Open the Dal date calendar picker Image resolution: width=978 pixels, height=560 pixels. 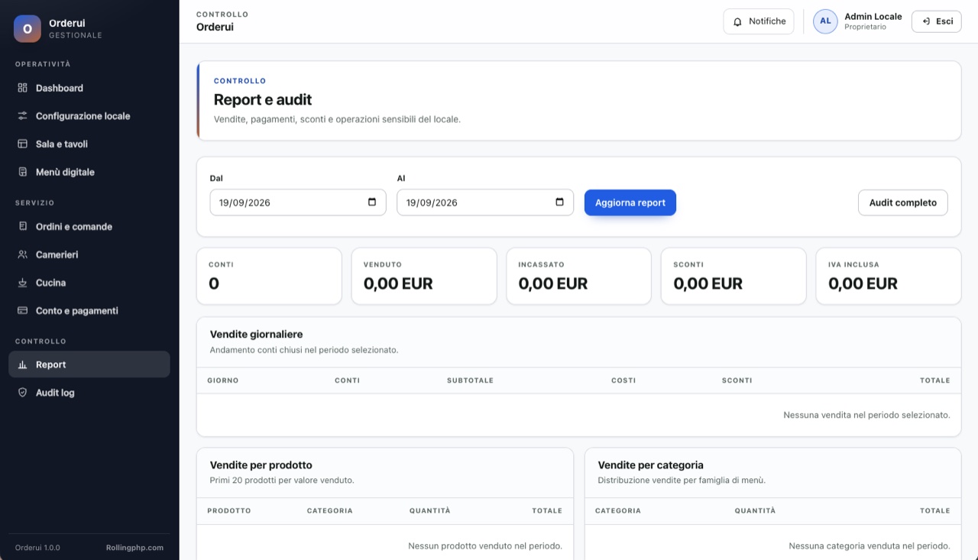point(372,202)
